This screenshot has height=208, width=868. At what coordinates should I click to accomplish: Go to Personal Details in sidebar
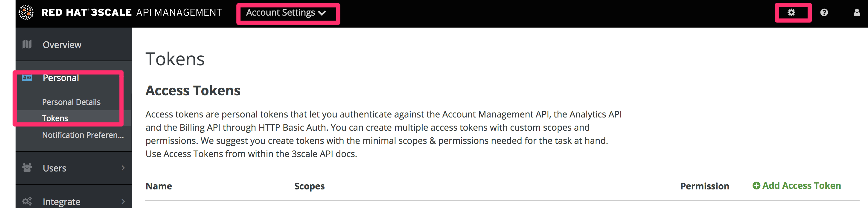click(71, 102)
